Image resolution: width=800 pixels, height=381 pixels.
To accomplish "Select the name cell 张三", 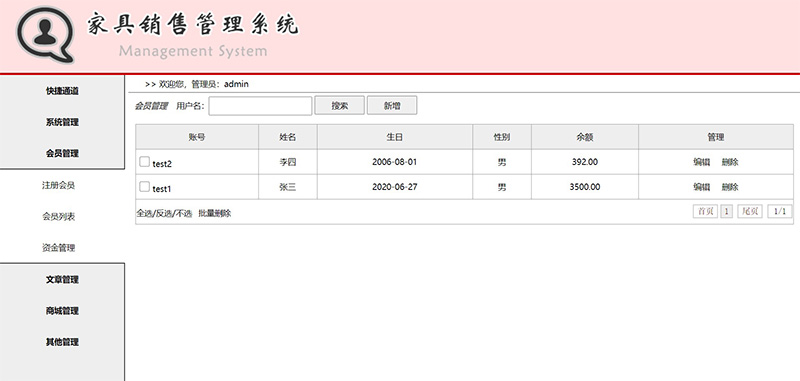I will (x=288, y=187).
